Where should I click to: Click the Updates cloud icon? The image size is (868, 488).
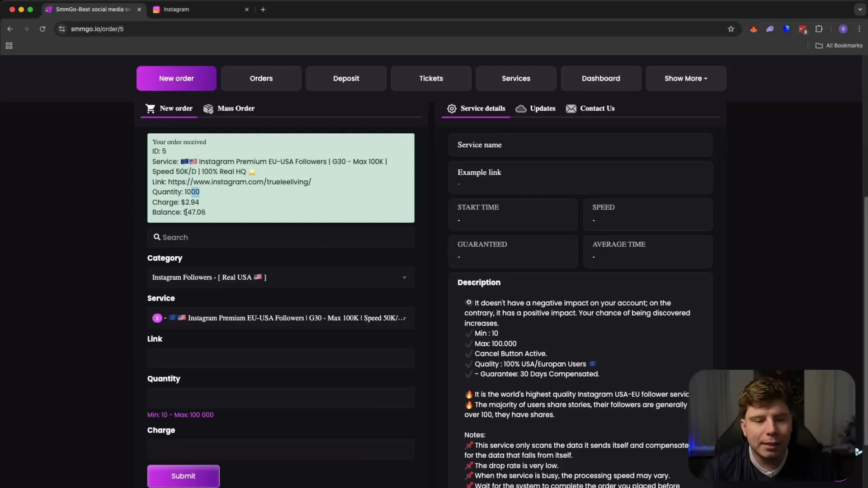pyautogui.click(x=521, y=108)
